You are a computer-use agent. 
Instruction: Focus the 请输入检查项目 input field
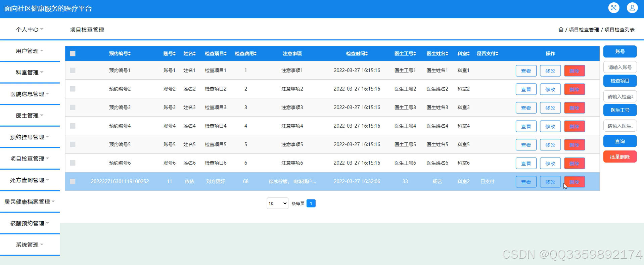pyautogui.click(x=620, y=96)
